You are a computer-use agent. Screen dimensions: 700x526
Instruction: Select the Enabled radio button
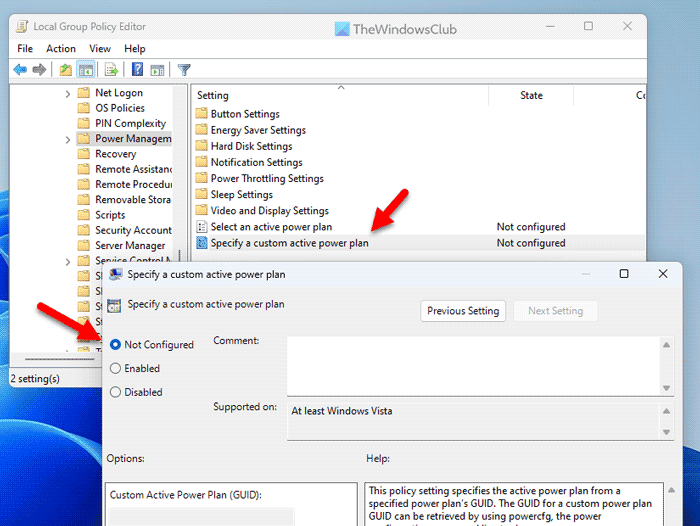tap(115, 368)
